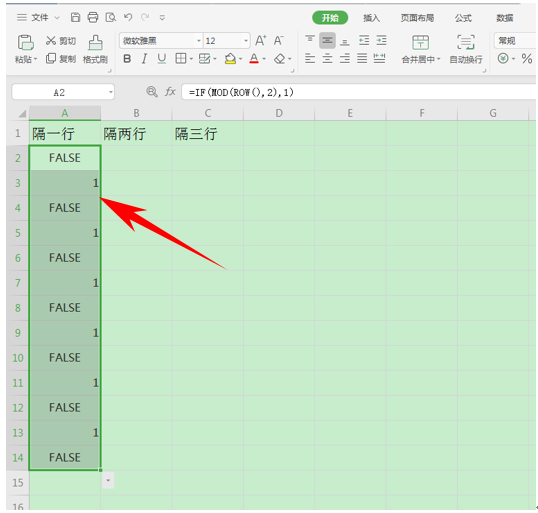538x513 pixels.
Task: Align cell content to top
Action: pos(310,40)
